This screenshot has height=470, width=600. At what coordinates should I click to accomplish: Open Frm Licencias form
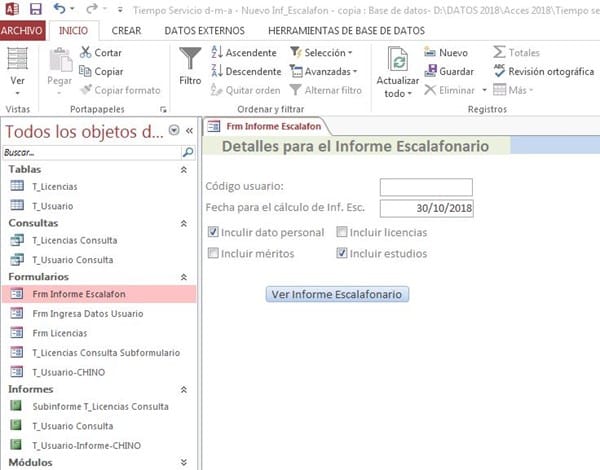tap(60, 333)
